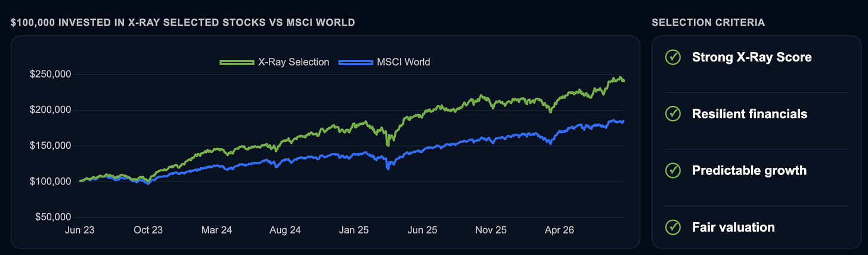Select the "Fair valuation" criterion text
The width and height of the screenshot is (868, 255).
coord(733,227)
